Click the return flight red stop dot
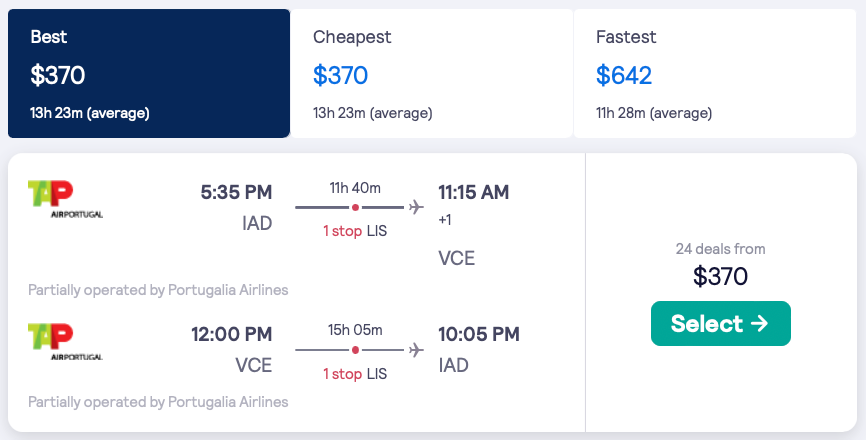The height and width of the screenshot is (440, 866). pos(355,350)
